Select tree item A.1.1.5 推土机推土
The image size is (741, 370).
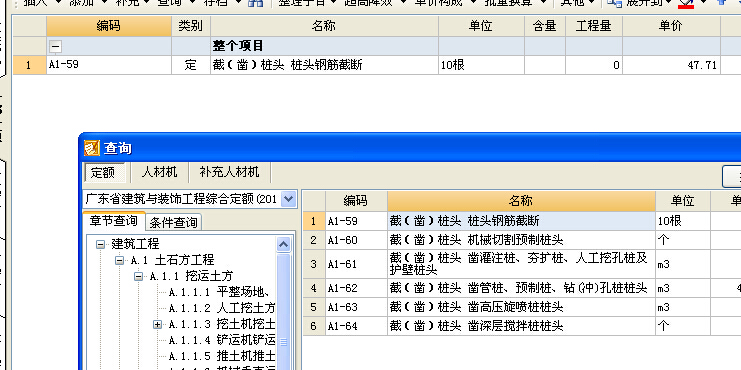tap(222, 356)
